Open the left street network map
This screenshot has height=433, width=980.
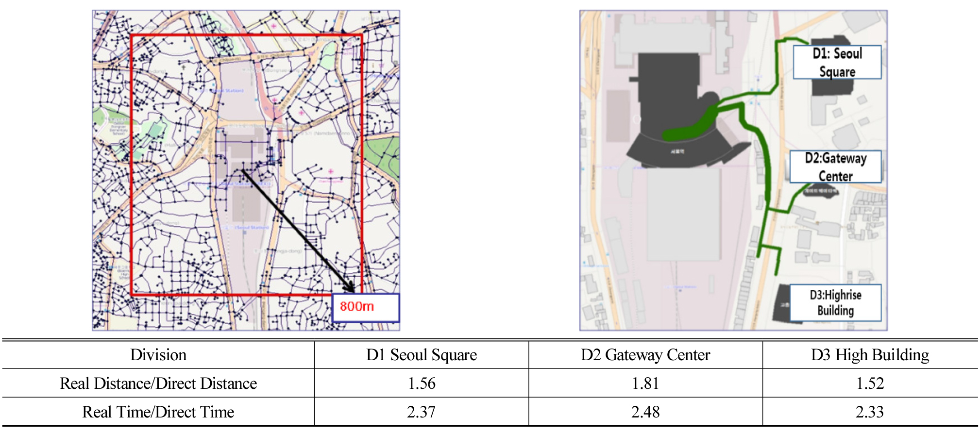246,170
